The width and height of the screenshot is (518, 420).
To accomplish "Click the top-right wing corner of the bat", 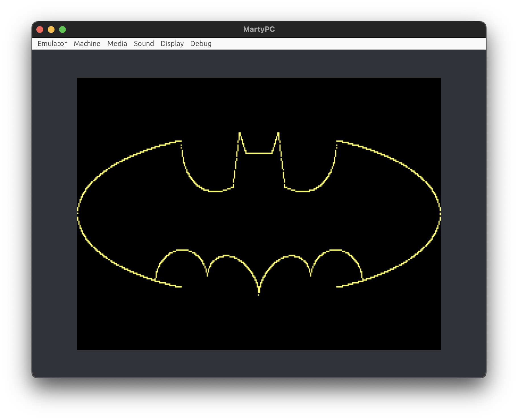I will [338, 141].
